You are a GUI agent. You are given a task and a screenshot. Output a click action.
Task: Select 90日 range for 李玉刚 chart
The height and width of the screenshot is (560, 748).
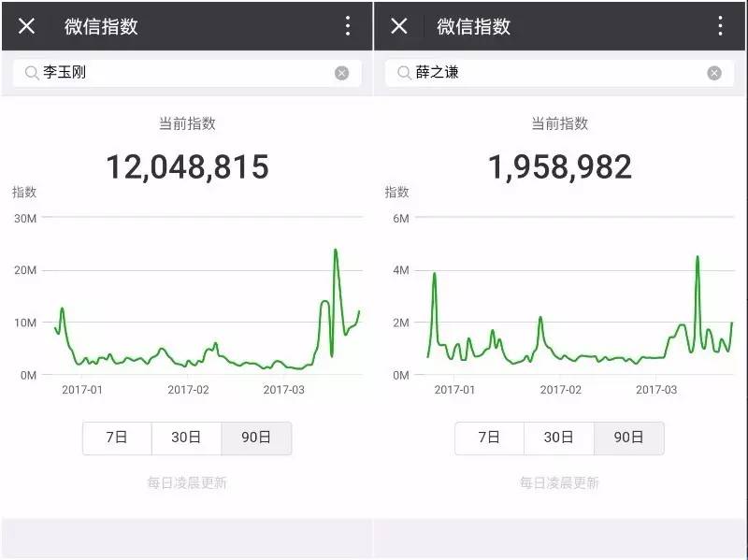coord(256,438)
